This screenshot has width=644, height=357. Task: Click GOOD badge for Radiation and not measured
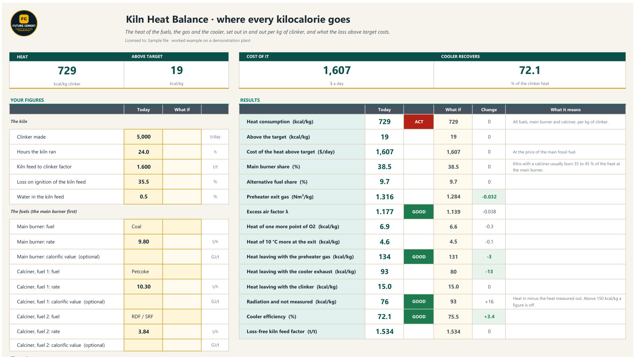(x=419, y=302)
